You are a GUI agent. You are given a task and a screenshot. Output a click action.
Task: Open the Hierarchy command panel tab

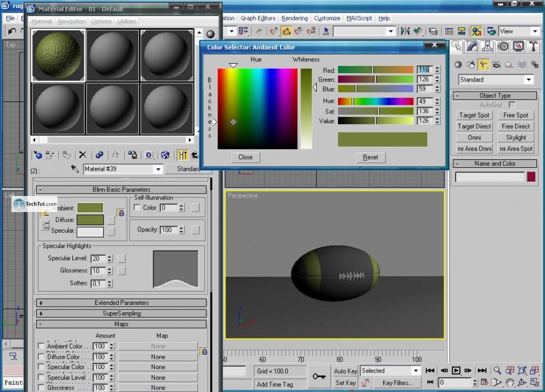pyautogui.click(x=487, y=46)
